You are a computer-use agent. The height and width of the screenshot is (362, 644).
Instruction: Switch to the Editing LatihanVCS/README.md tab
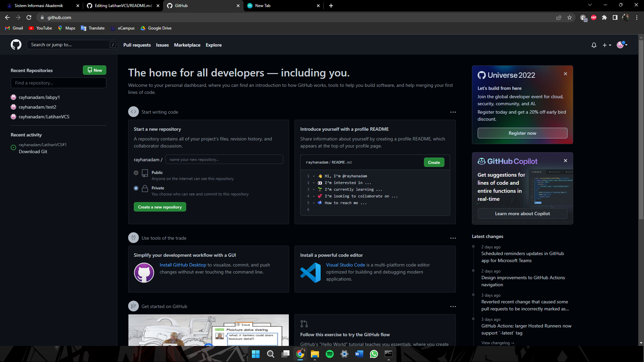tap(123, 6)
